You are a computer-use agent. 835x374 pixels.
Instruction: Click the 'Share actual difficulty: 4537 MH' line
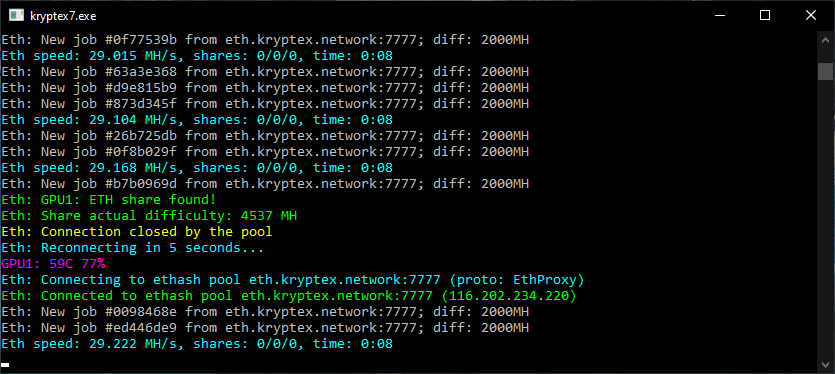pyautogui.click(x=149, y=216)
